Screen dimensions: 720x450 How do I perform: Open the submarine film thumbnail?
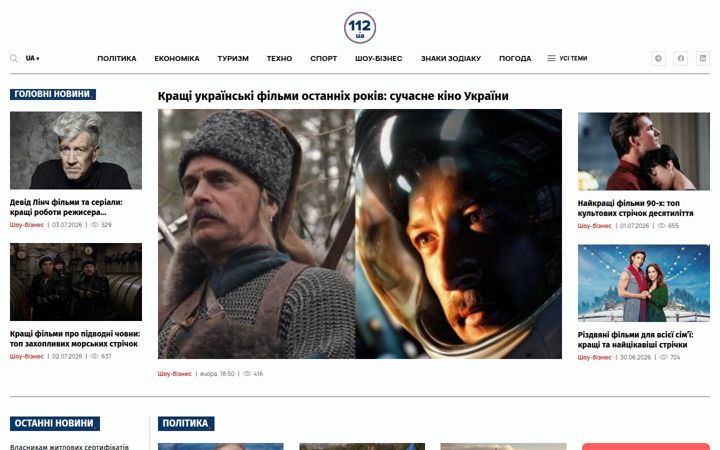pos(76,282)
